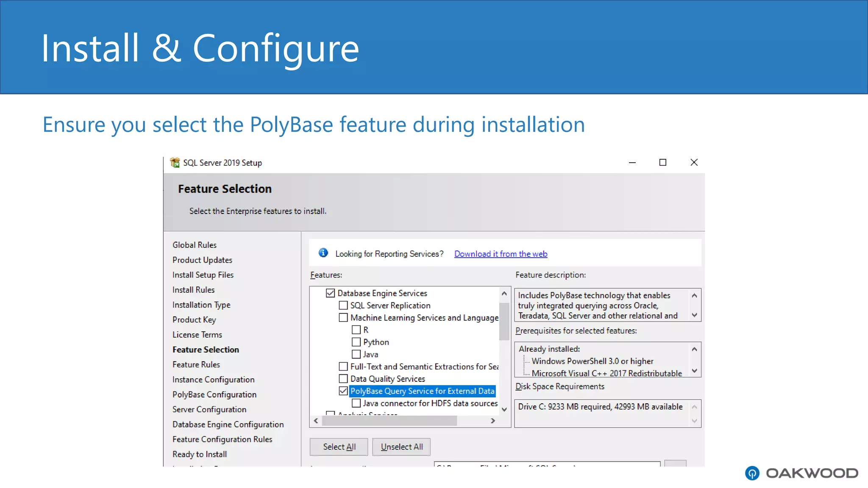Click the SQL Server Setup title icon

[175, 163]
